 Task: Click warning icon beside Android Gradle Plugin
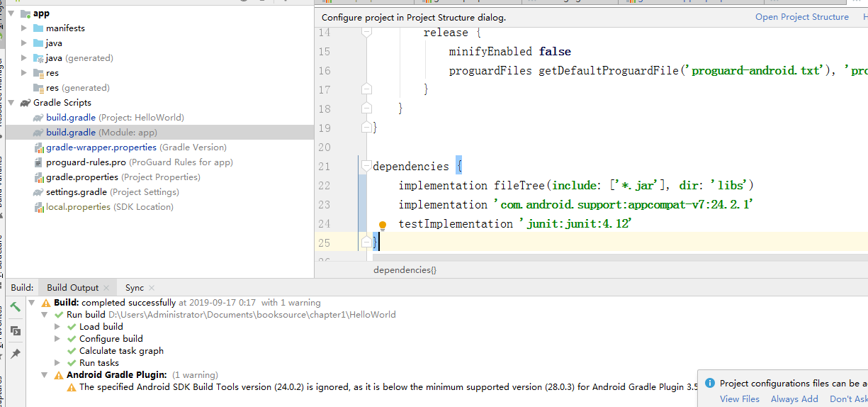59,375
